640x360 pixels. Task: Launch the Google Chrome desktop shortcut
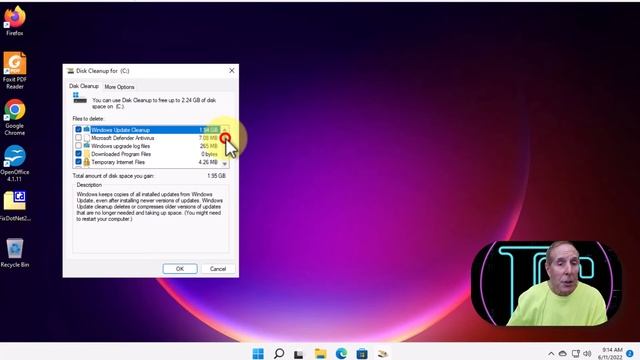tap(15, 117)
